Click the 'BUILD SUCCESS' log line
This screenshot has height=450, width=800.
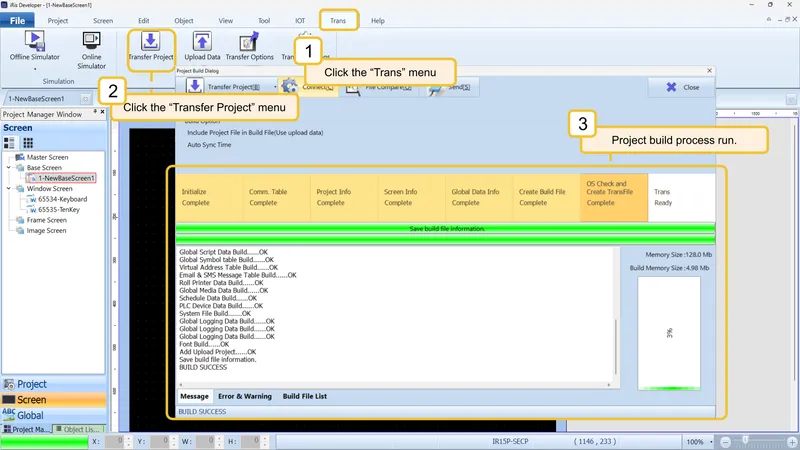pos(203,367)
